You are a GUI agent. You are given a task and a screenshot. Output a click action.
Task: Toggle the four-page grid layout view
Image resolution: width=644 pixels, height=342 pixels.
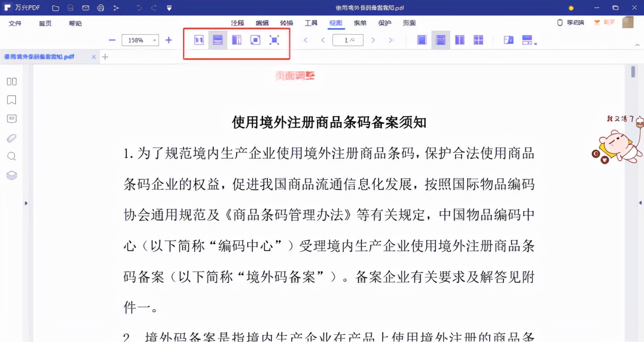[x=478, y=39]
